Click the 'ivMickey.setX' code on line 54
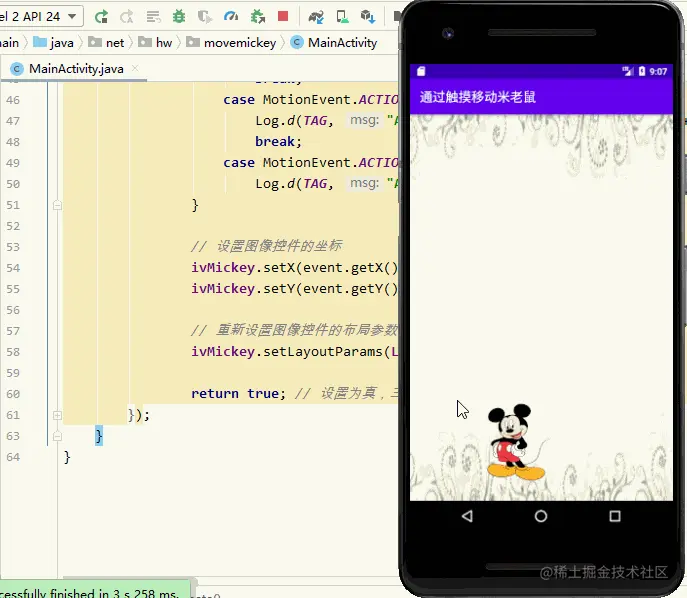Viewport: 687px width, 598px height. point(243,267)
